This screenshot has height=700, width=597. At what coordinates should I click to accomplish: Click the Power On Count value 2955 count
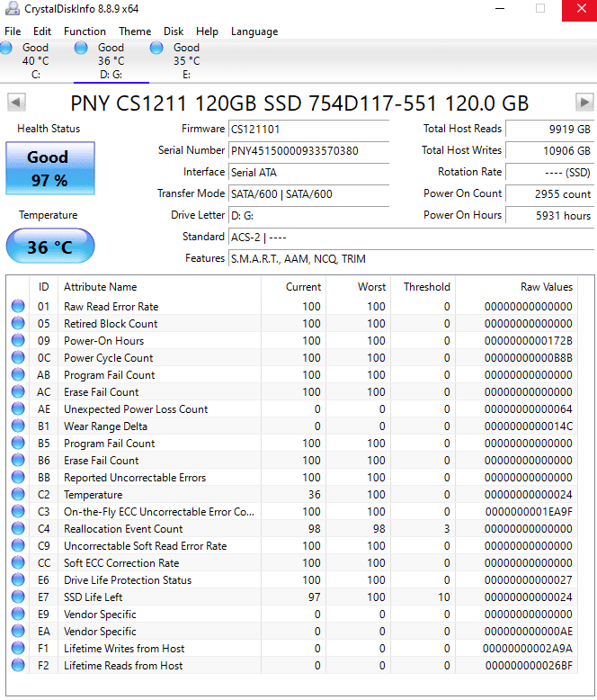tap(549, 194)
